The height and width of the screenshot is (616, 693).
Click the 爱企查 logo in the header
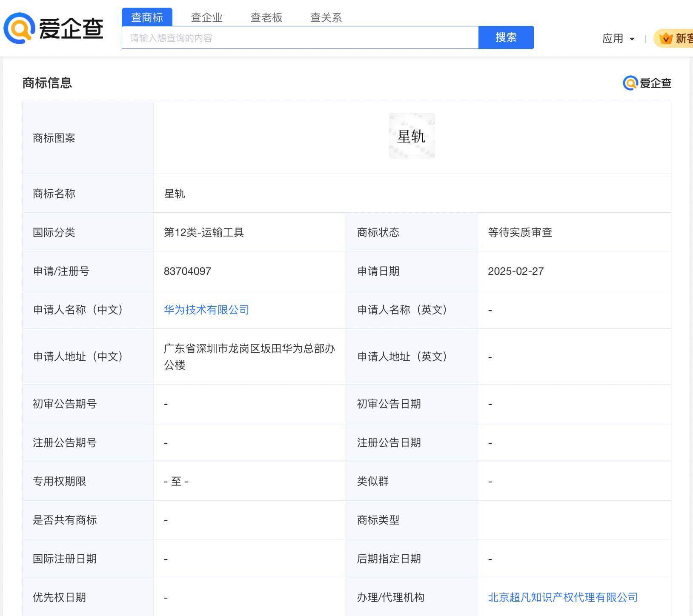54,28
